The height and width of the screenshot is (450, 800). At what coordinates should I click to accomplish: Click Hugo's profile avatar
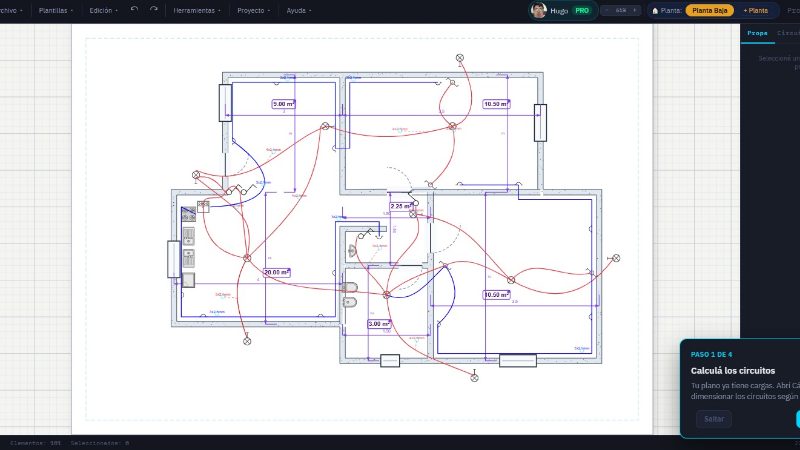pos(538,10)
